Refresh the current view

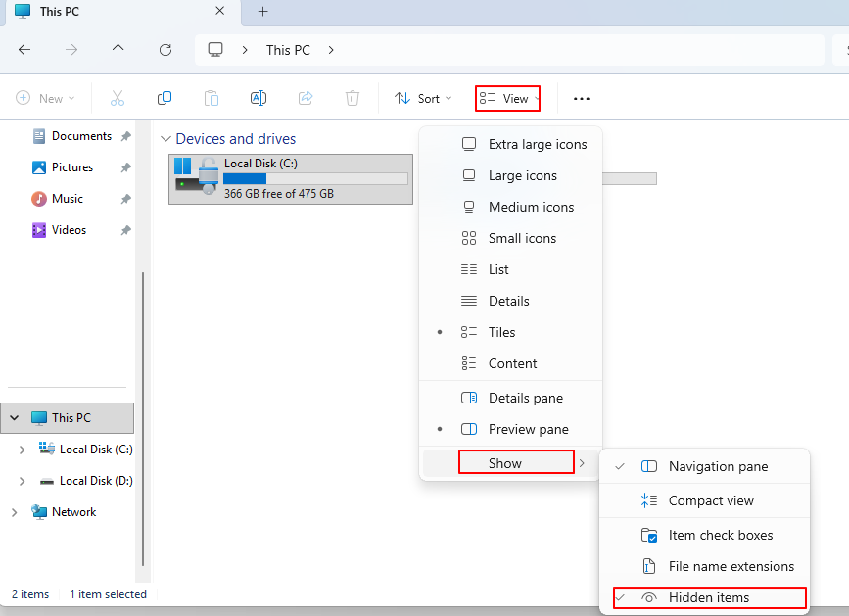[165, 50]
